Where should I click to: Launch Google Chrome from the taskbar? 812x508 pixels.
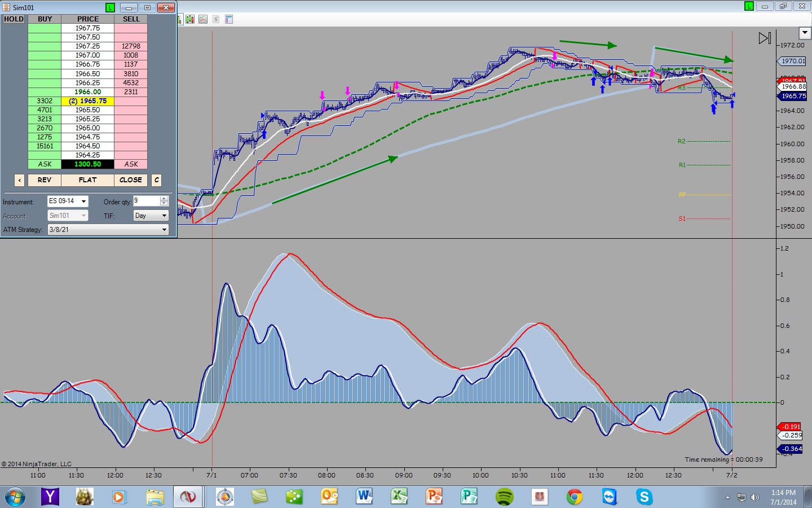pos(575,497)
